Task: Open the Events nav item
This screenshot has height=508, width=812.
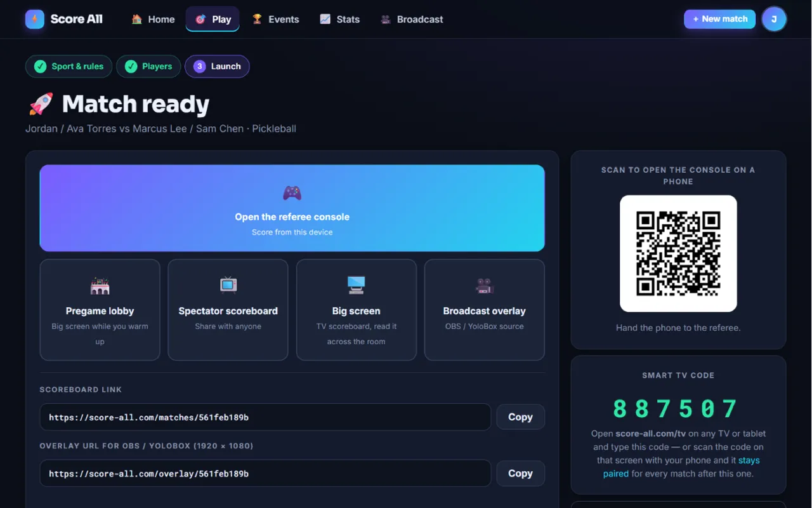Action: tap(275, 19)
